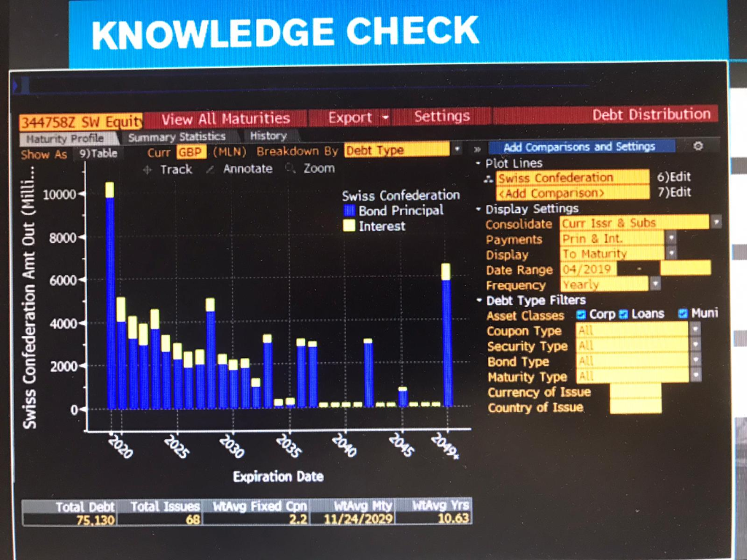Click the tallest bar near 2020
747x560 pixels.
(110, 295)
